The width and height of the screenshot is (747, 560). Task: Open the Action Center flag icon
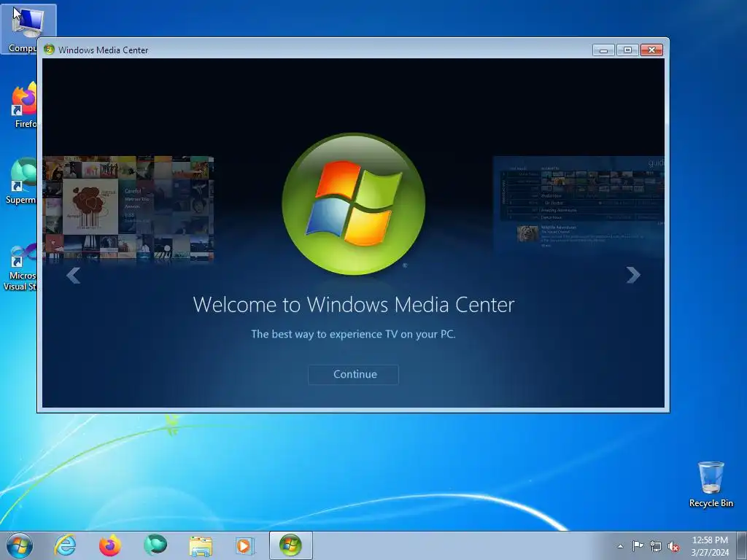click(638, 546)
